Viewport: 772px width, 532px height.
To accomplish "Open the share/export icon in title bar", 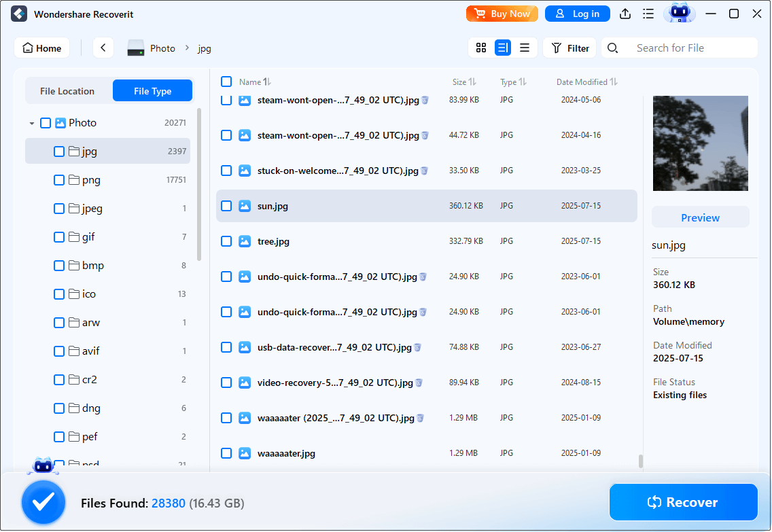I will (x=625, y=14).
